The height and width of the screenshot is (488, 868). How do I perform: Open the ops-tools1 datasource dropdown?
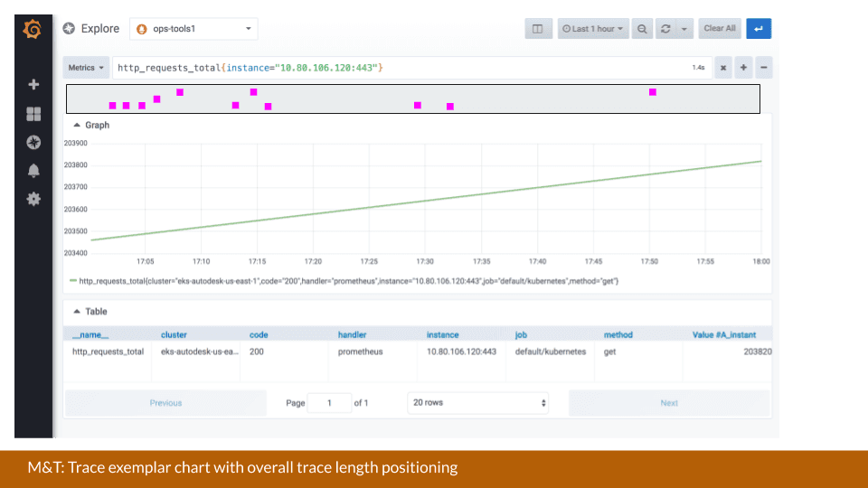[193, 29]
